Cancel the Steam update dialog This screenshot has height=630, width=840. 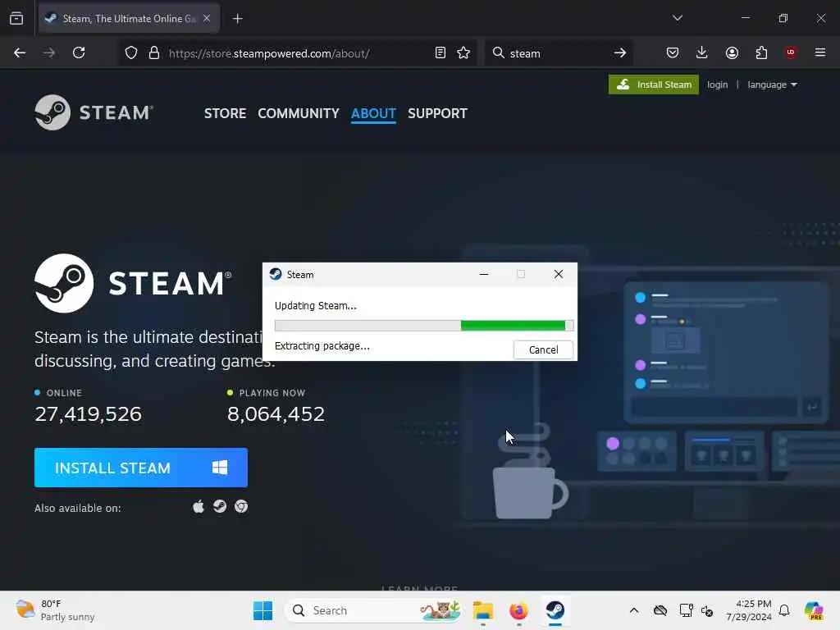coord(543,349)
